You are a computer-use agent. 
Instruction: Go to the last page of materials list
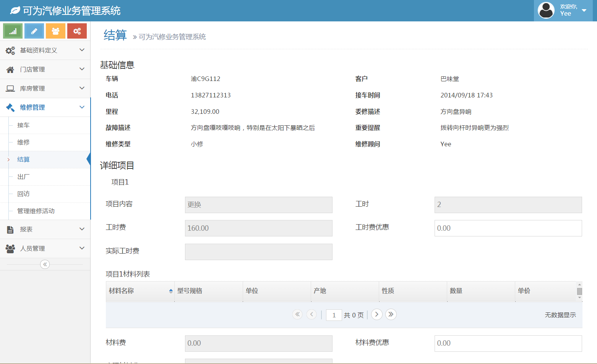391,314
